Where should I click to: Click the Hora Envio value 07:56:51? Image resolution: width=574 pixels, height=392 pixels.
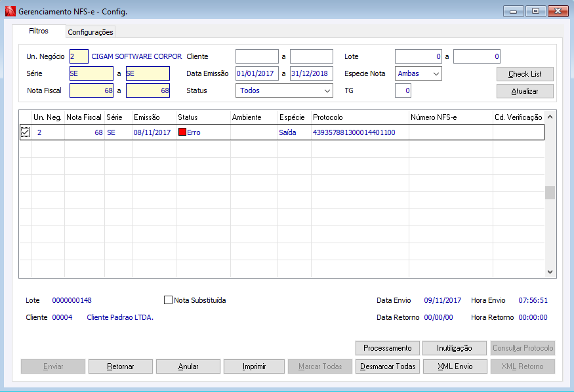[x=533, y=300]
